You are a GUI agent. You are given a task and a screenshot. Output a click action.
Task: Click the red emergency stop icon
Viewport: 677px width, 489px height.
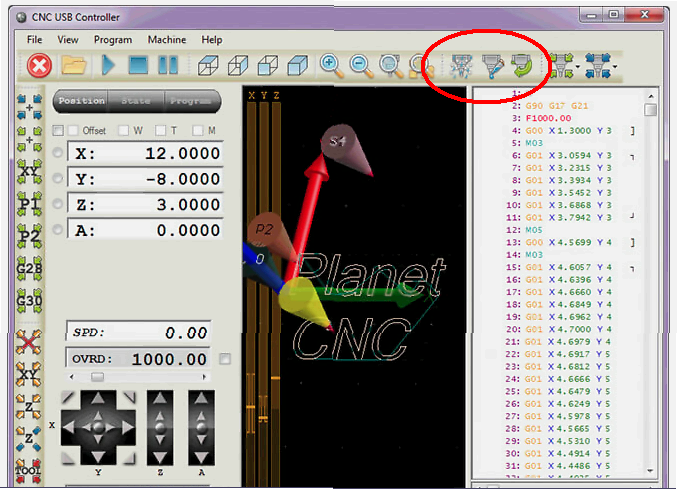39,66
